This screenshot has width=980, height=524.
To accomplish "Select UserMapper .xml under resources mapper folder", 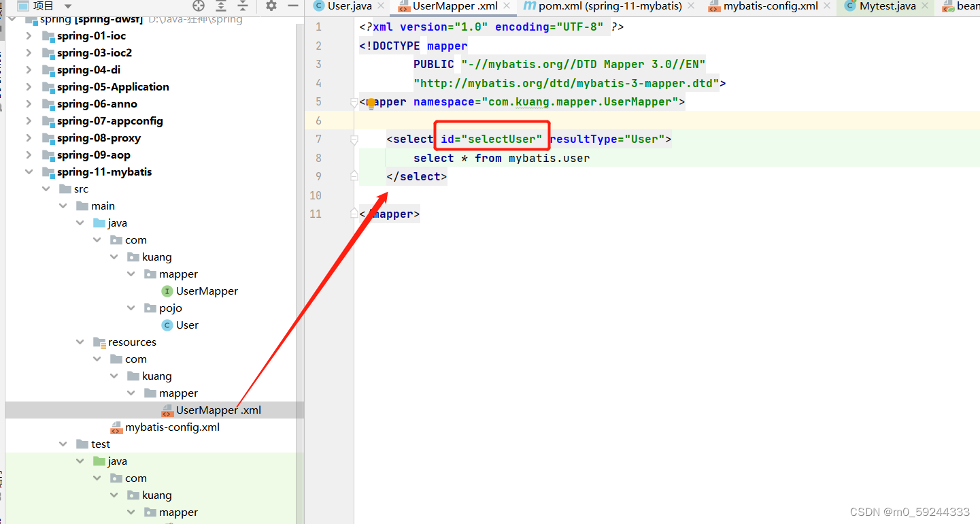I will [x=219, y=410].
